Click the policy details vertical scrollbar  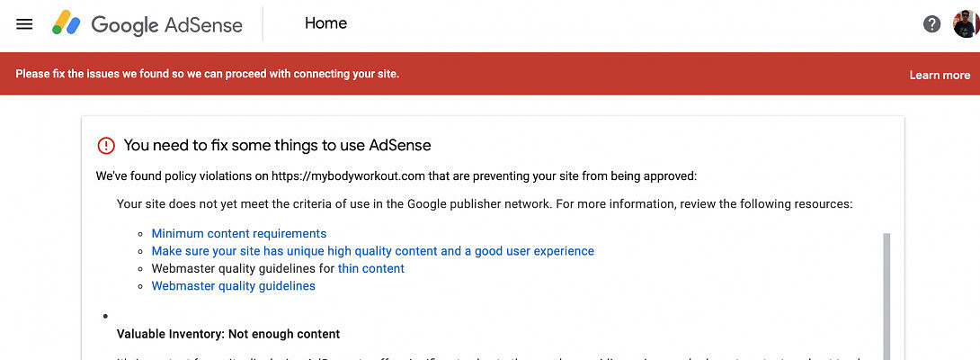886,297
